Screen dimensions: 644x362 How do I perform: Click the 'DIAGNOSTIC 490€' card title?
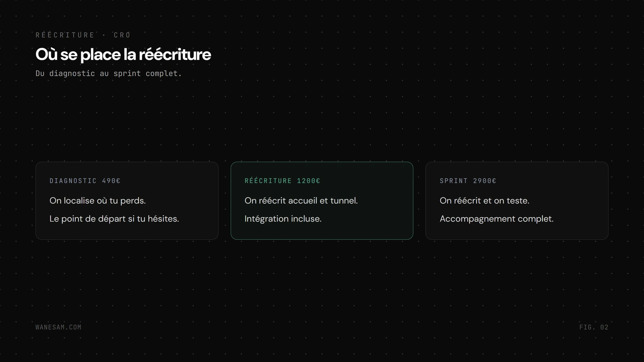[x=85, y=181]
